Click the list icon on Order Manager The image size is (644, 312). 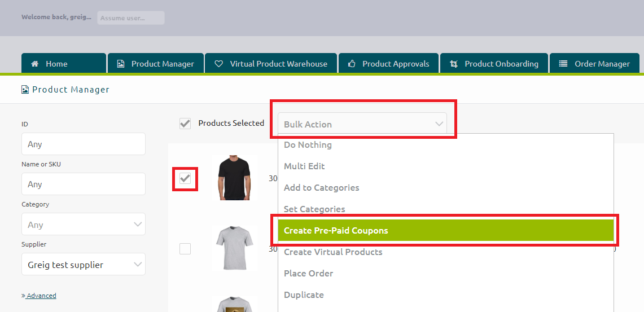[x=563, y=64]
